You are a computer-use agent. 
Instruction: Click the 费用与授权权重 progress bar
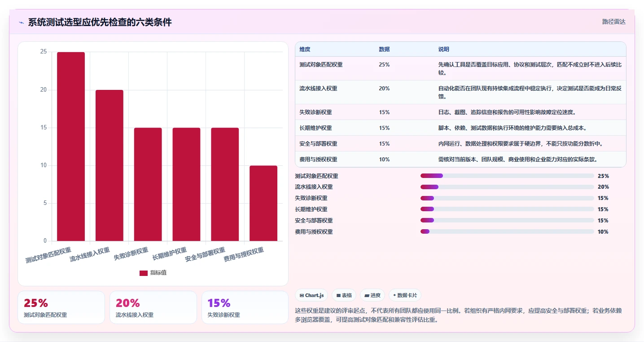[507, 231]
